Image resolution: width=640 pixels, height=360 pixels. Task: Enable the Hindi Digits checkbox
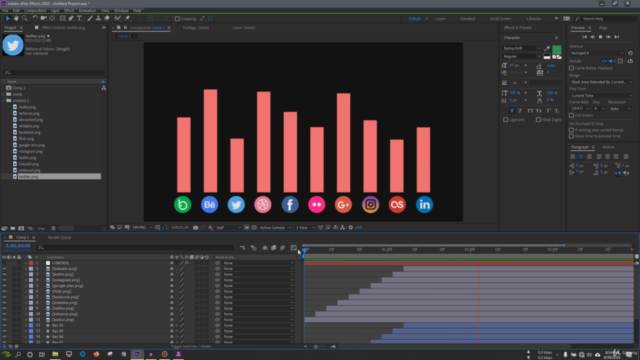tap(538, 120)
